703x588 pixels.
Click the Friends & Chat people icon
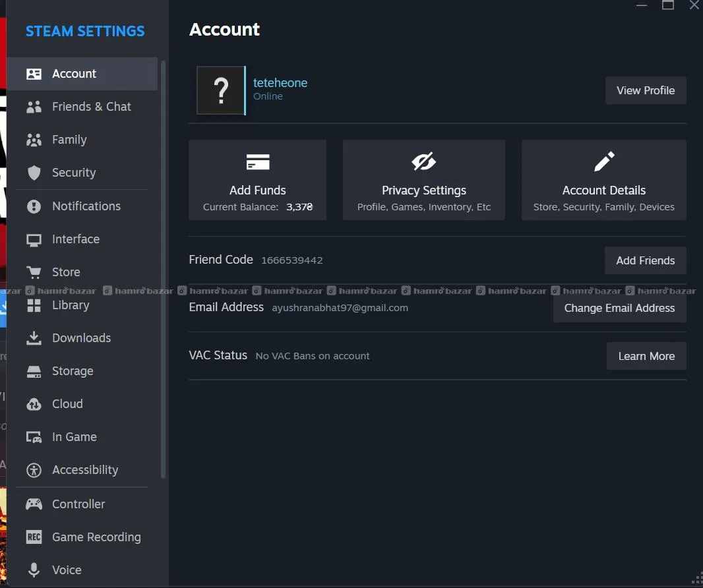click(34, 107)
